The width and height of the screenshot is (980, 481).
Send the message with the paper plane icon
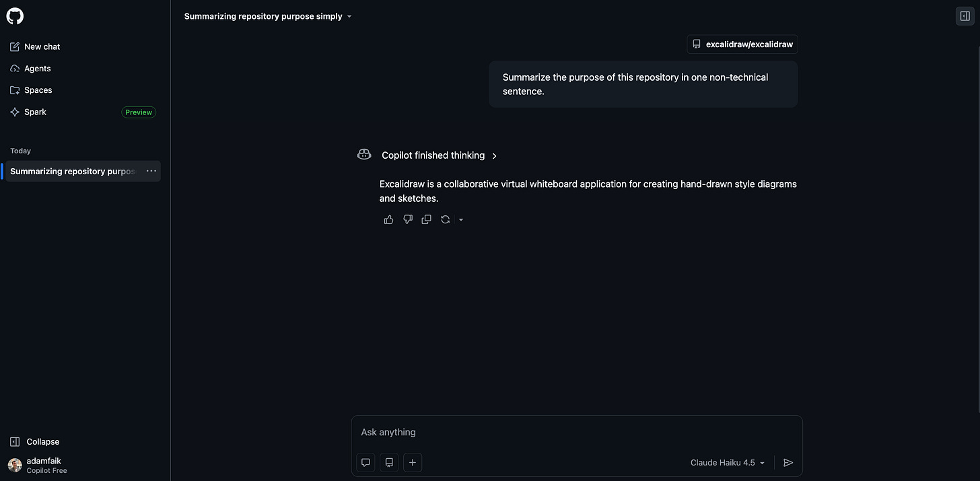coord(788,462)
